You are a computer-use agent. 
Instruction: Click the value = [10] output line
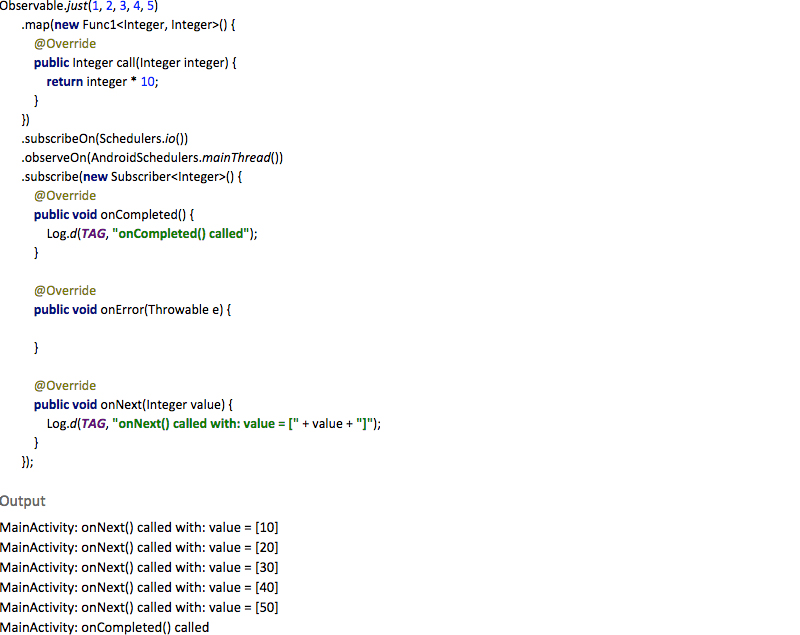(x=140, y=527)
